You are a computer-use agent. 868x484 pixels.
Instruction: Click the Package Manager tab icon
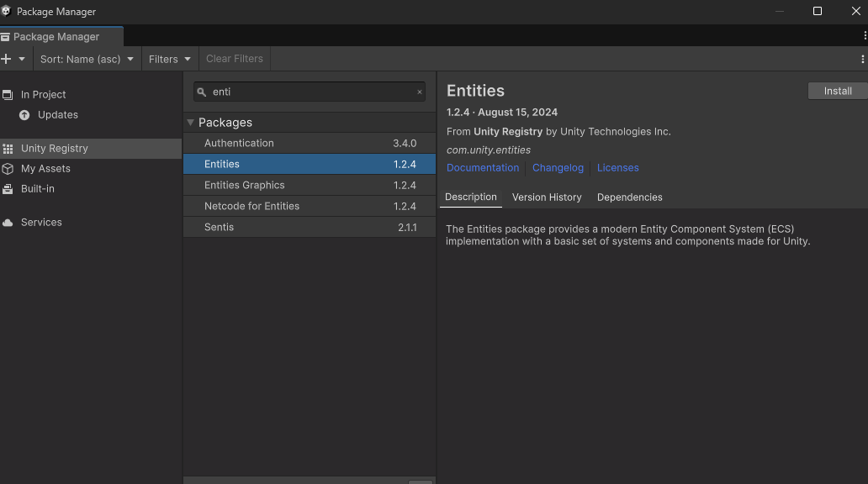[x=5, y=37]
